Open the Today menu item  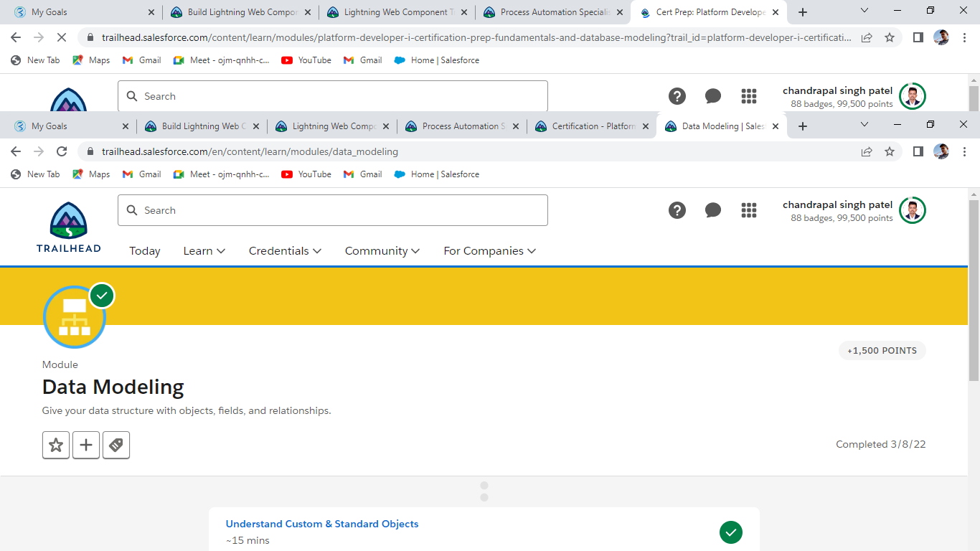click(145, 250)
